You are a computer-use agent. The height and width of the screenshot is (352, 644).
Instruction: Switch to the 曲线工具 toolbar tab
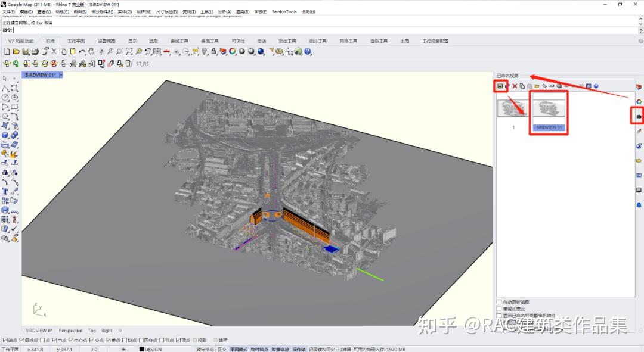[x=179, y=41]
